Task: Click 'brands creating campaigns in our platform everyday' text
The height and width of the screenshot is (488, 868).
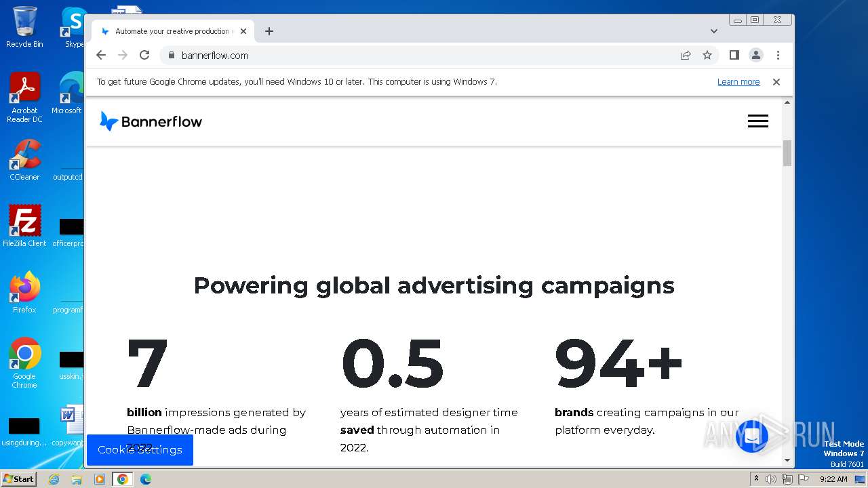Action: (647, 421)
